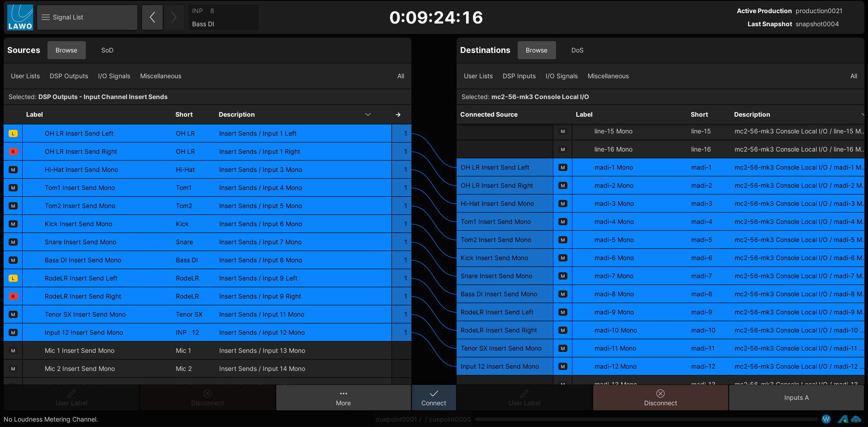Open the Signal List menu

(x=87, y=18)
